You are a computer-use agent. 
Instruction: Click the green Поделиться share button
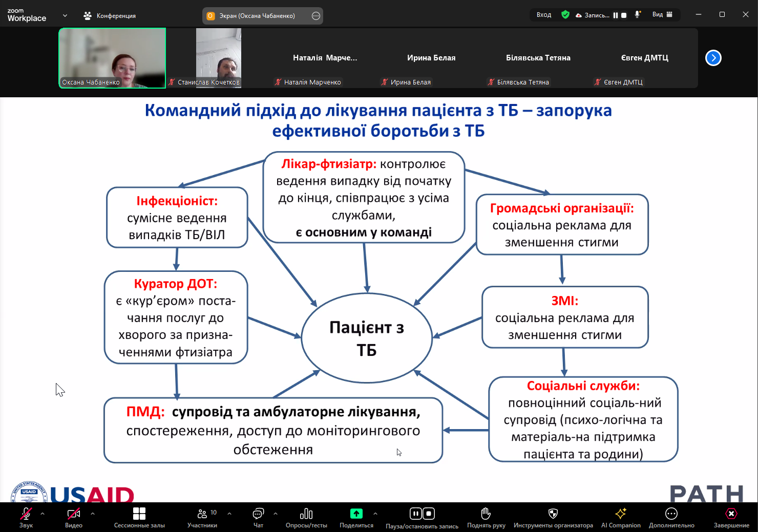pos(356,514)
